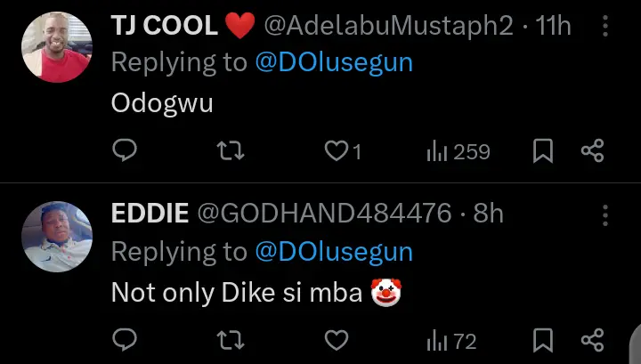
Task: Bookmark EDDIE's tweet
Action: 543,340
